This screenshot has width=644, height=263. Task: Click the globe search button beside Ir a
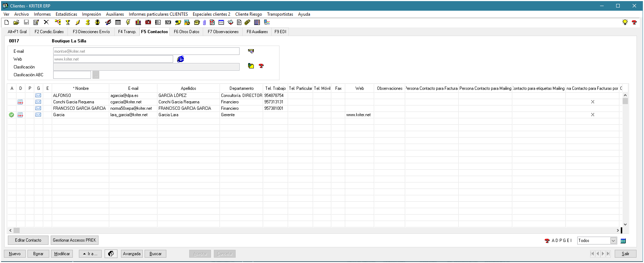click(x=111, y=254)
